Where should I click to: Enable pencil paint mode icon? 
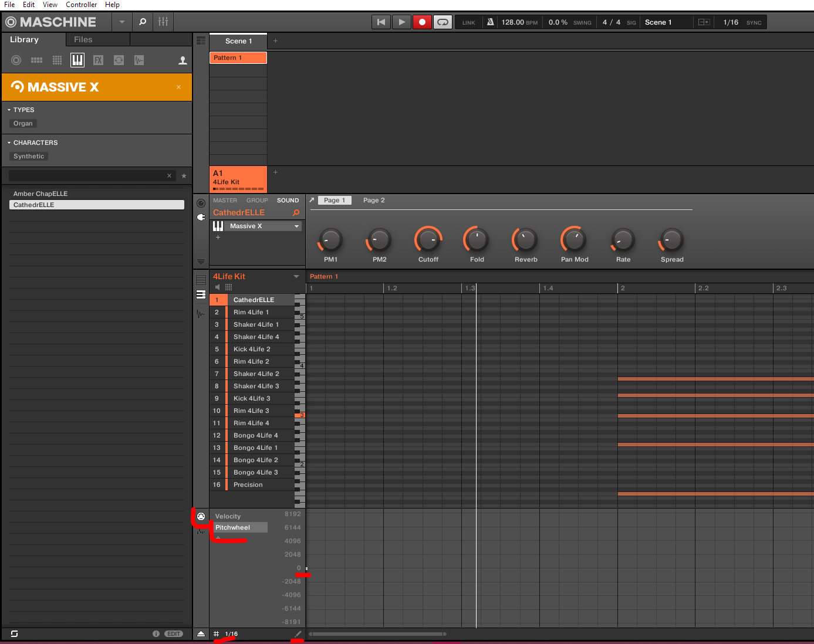tap(298, 634)
